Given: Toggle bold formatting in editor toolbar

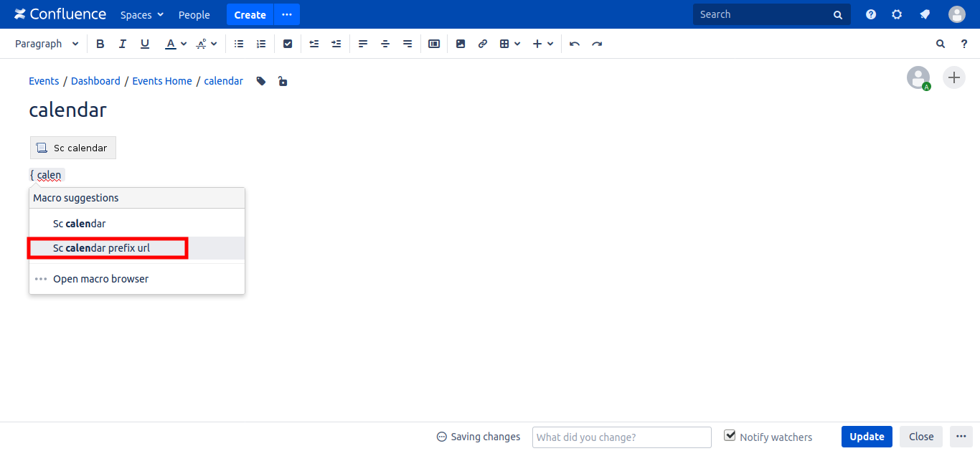Looking at the screenshot, I should [x=100, y=44].
